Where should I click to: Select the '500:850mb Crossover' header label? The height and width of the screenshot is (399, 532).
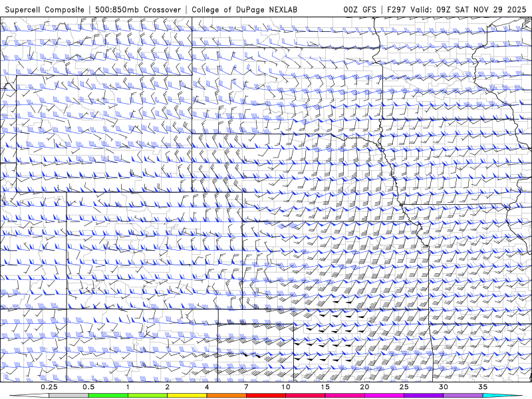click(x=138, y=10)
